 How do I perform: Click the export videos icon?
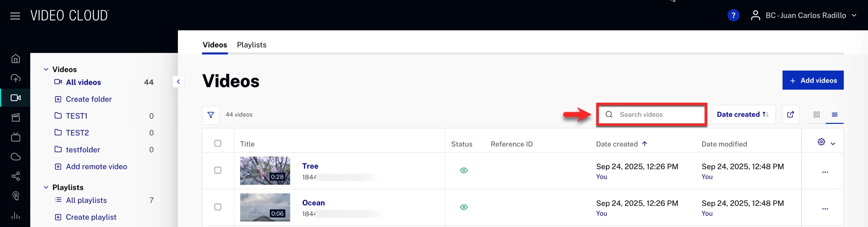[x=790, y=115]
